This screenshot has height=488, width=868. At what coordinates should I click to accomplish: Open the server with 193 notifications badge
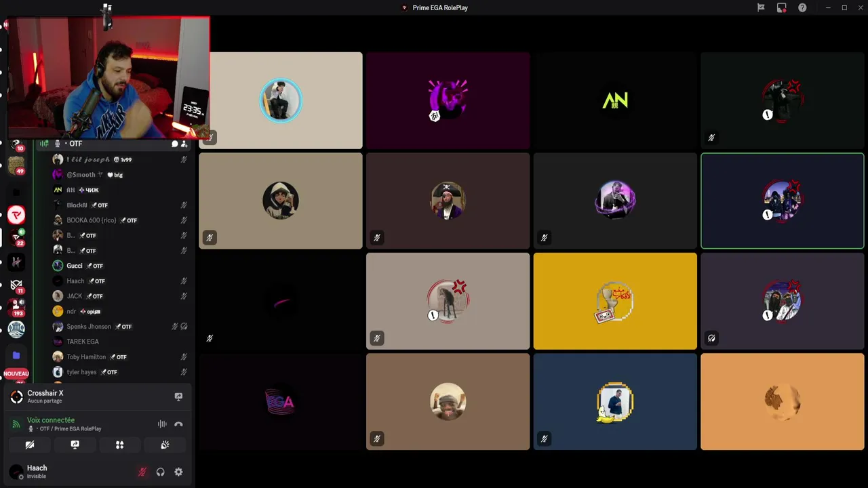click(x=16, y=307)
